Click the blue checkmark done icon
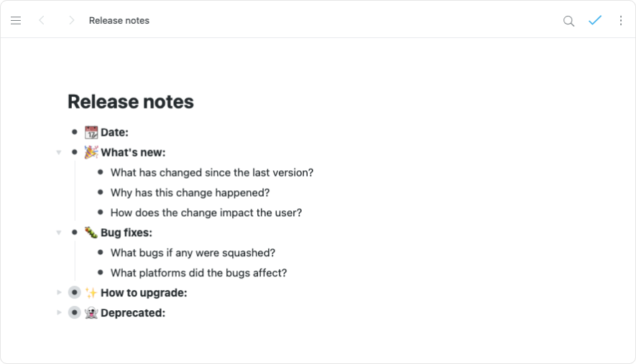 click(594, 20)
